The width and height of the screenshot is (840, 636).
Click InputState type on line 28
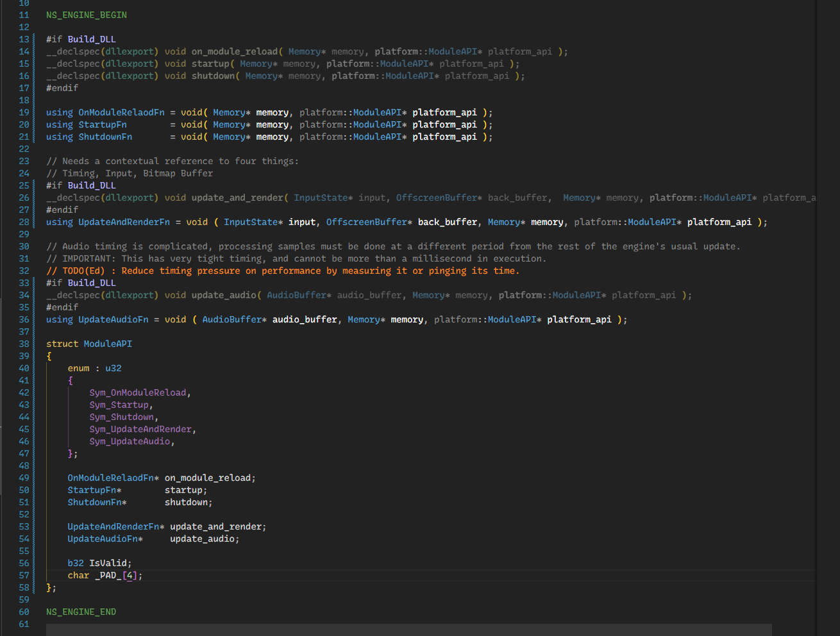251,222
